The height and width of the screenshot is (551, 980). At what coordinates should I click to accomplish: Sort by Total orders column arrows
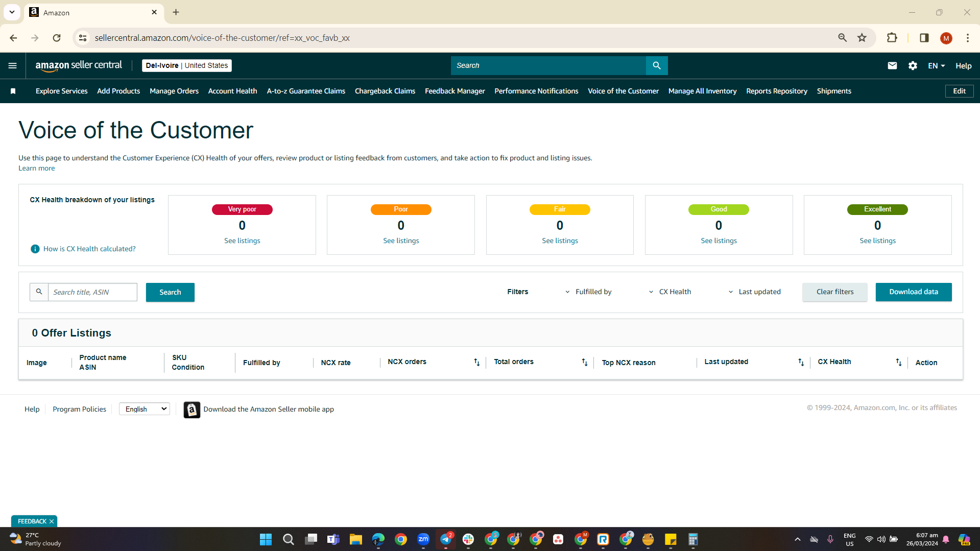pos(584,362)
